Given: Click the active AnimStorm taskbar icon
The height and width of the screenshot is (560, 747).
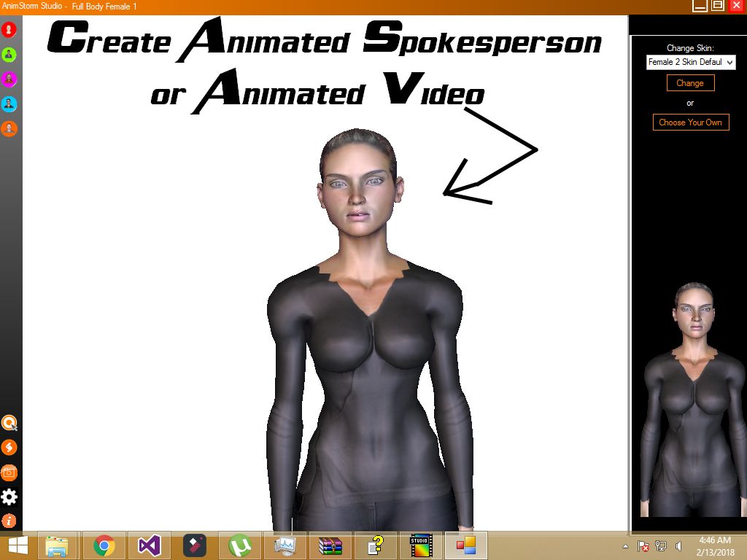Looking at the screenshot, I should [x=466, y=545].
